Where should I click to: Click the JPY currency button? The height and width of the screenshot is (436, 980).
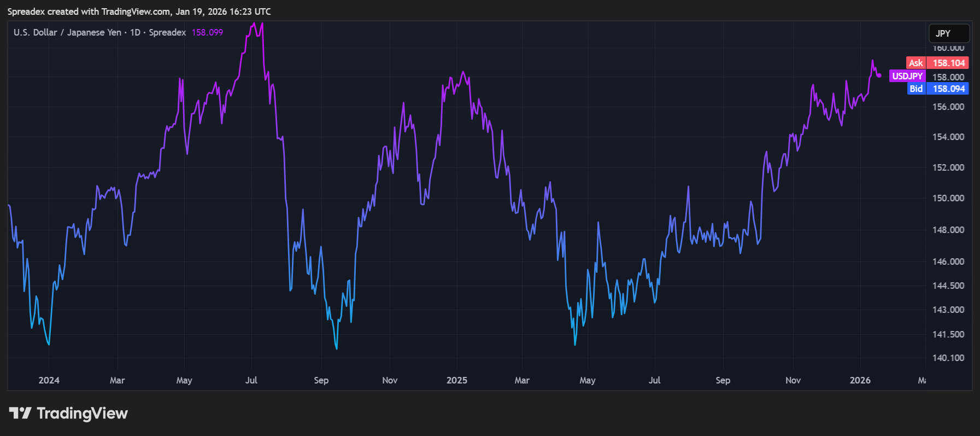point(949,33)
